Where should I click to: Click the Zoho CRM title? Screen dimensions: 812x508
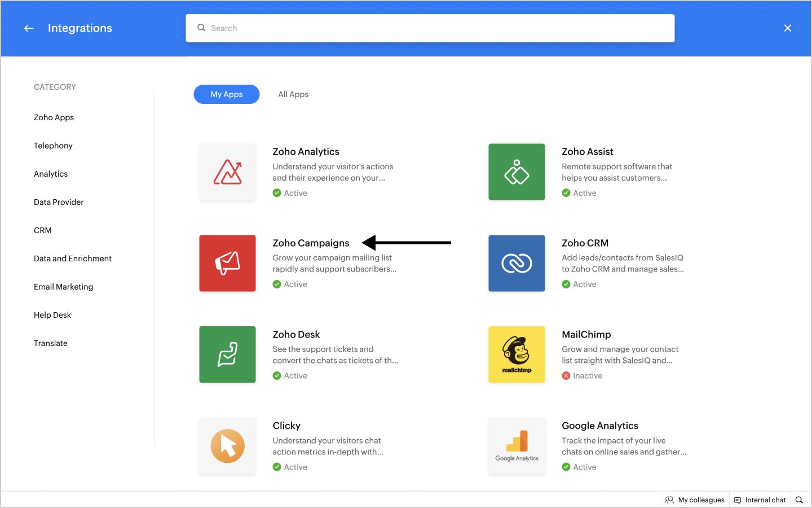point(585,243)
